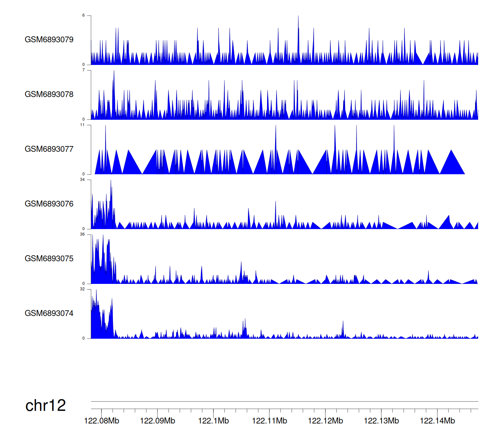Click the 122.14Mb axis tick label
The width and height of the screenshot is (504, 444).
click(x=437, y=421)
